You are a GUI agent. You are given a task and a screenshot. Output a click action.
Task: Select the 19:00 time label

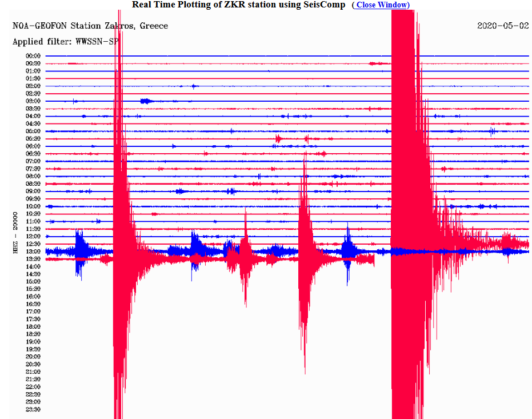pyautogui.click(x=33, y=341)
